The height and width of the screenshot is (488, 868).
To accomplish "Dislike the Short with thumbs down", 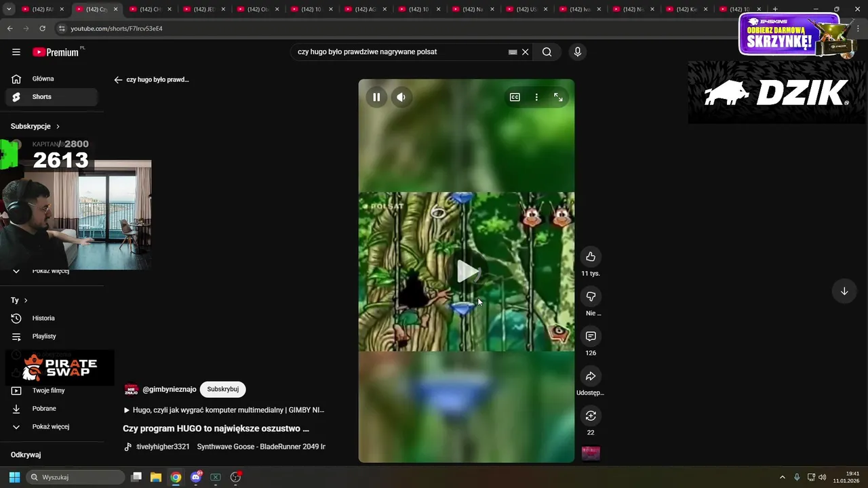I will pyautogui.click(x=591, y=296).
